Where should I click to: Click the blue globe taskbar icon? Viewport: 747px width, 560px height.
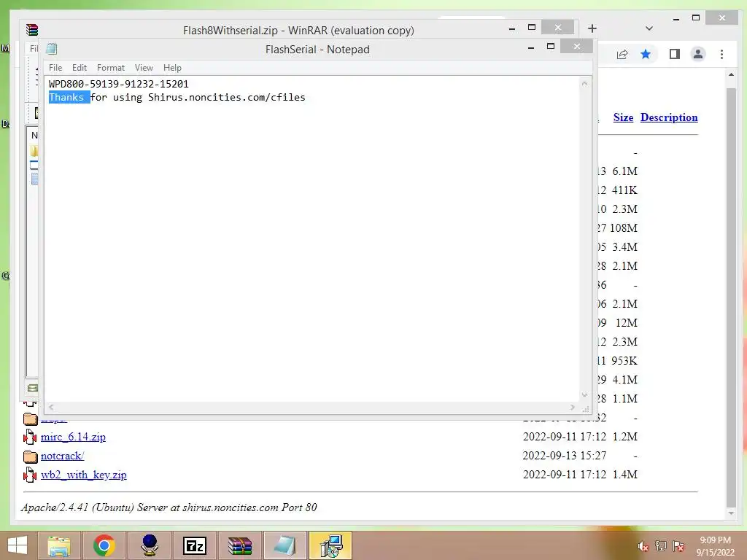(149, 545)
